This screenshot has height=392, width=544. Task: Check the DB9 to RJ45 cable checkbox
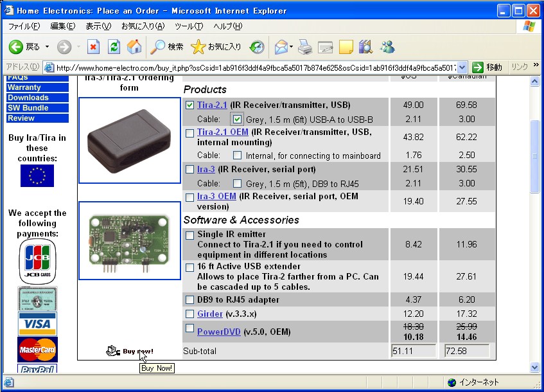(x=237, y=183)
